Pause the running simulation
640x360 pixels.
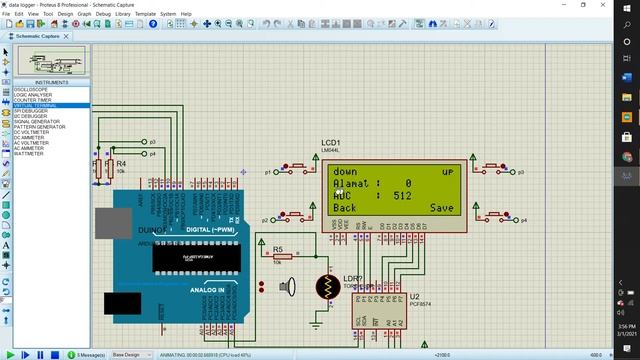40,355
